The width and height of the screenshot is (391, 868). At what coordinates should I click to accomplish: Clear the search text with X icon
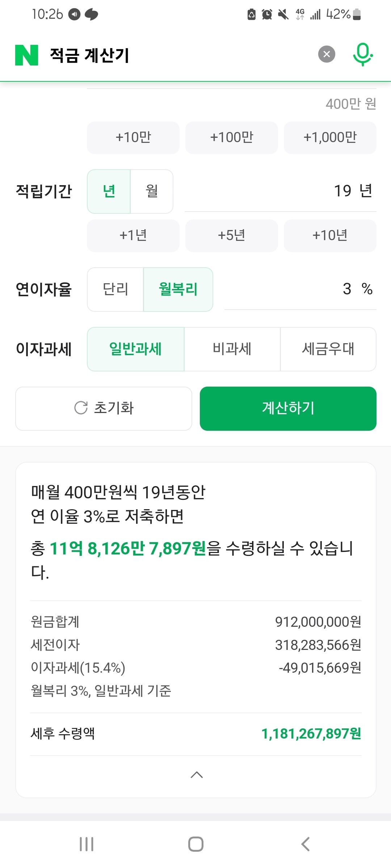pyautogui.click(x=327, y=54)
